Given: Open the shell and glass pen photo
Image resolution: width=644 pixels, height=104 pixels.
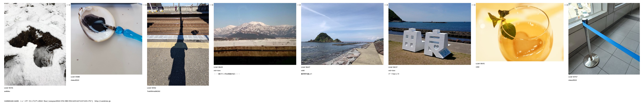Looking at the screenshot, I should [107, 39].
